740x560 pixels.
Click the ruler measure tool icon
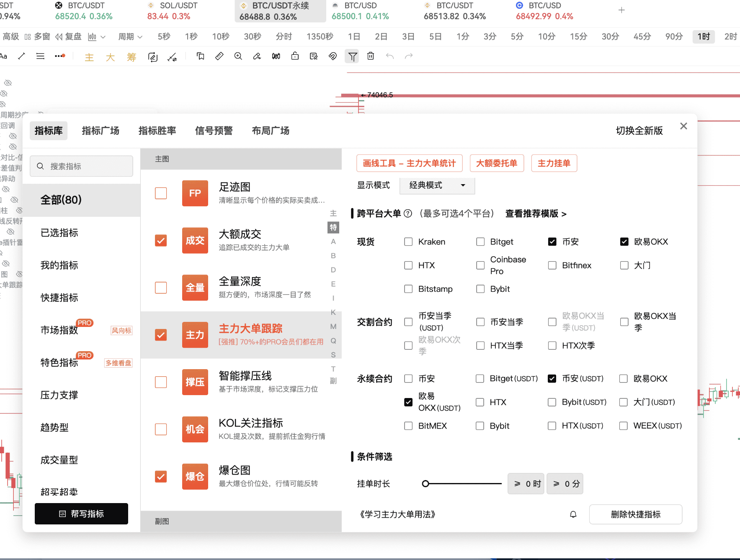tap(219, 56)
